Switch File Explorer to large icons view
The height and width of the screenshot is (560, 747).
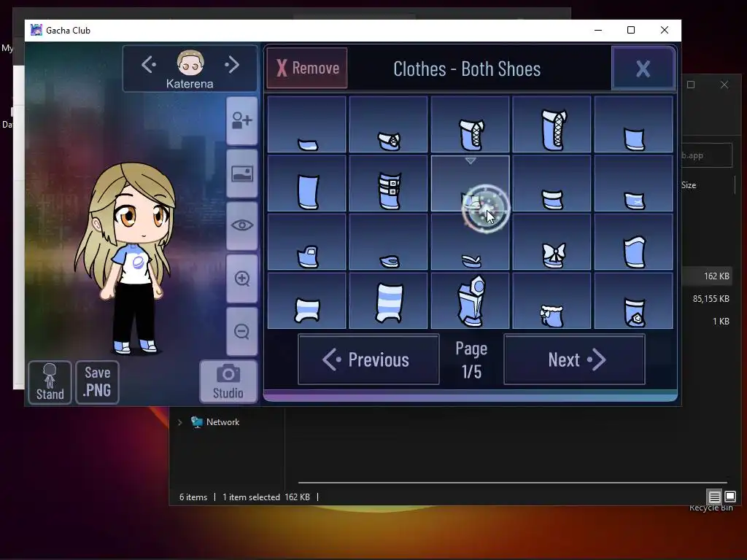(x=730, y=497)
